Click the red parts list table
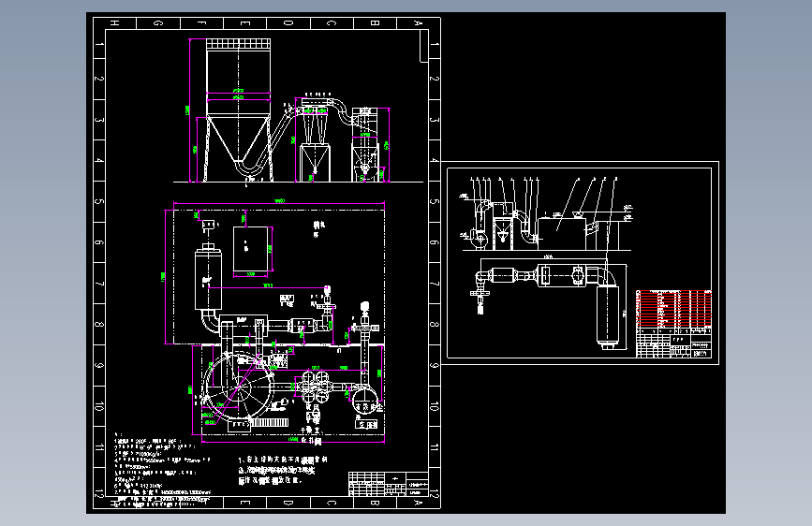The image size is (812, 526). click(x=673, y=309)
